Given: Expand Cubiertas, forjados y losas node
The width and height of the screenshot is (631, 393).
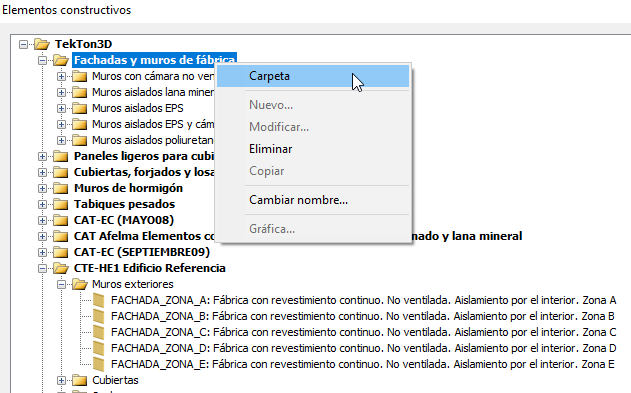Looking at the screenshot, I should (43, 172).
